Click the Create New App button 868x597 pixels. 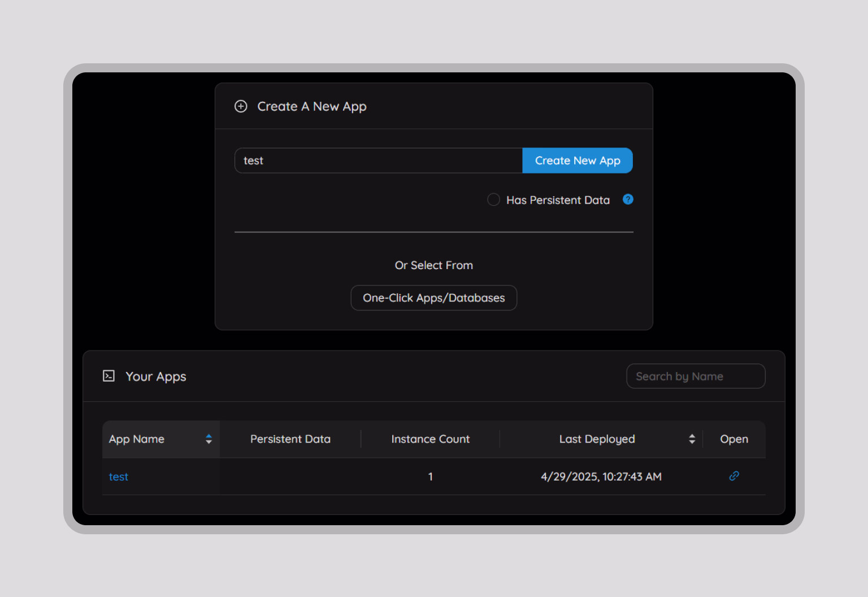[x=578, y=161]
